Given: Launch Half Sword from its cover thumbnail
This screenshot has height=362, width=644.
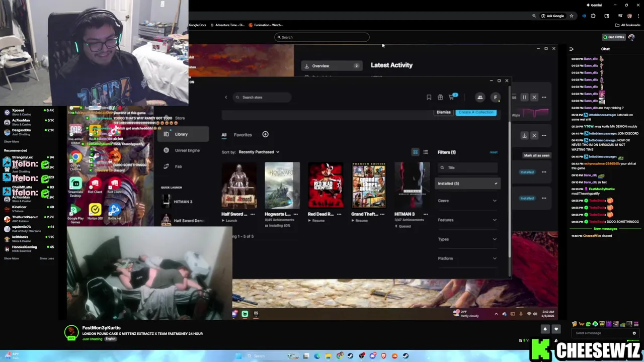Looking at the screenshot, I should point(239,185).
